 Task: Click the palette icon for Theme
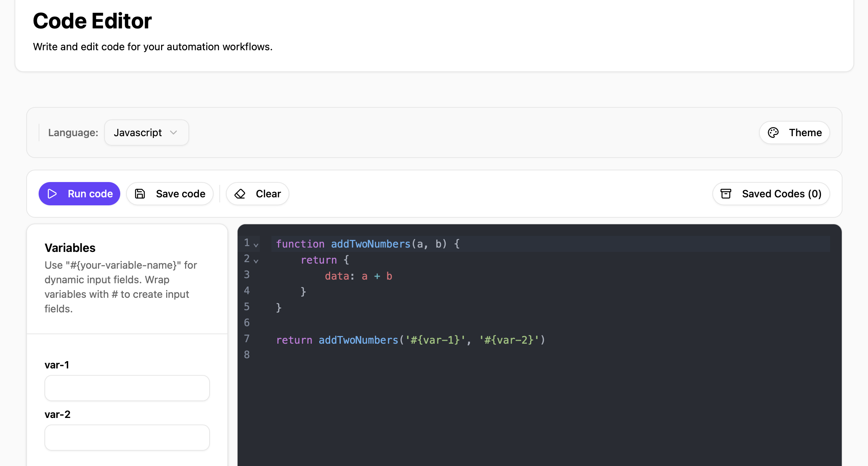pos(773,133)
